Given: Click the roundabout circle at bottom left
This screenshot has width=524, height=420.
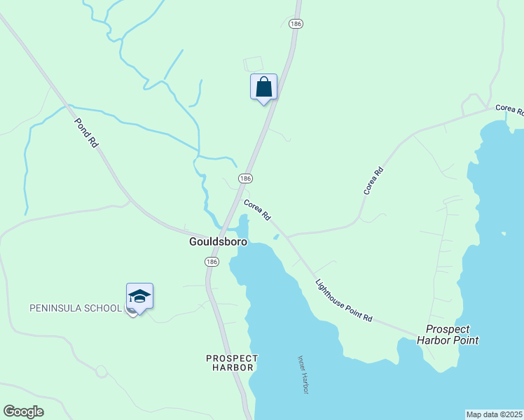Looking at the screenshot, I should pos(102,372).
